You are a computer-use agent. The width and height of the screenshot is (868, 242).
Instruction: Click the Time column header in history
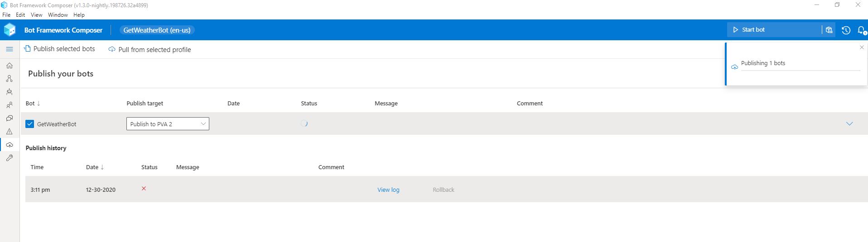[37, 167]
